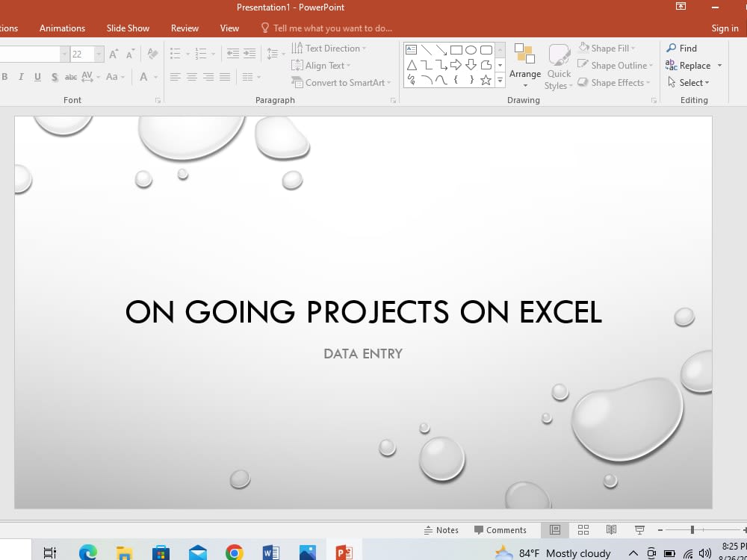
Task: Toggle Underline formatting
Action: [x=37, y=77]
